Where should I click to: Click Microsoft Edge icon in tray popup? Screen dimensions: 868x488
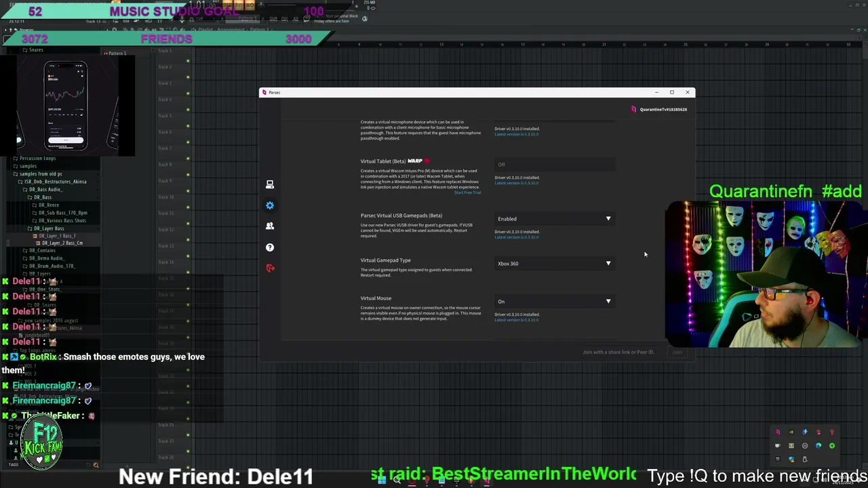818,445
